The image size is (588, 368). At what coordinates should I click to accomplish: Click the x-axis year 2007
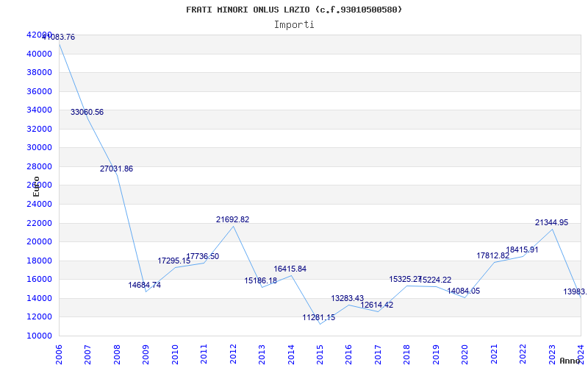point(87,355)
